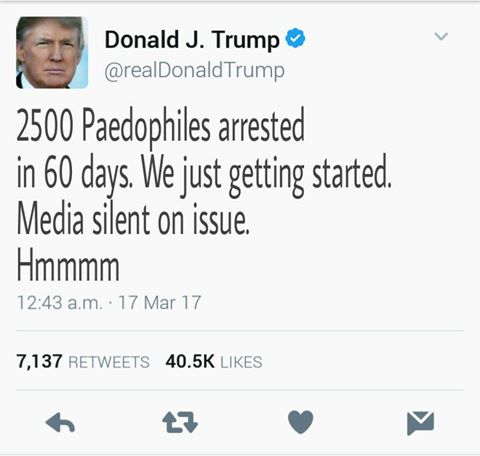Open tweet options chevron at top right
Image resolution: width=480 pixels, height=456 pixels.
click(441, 36)
